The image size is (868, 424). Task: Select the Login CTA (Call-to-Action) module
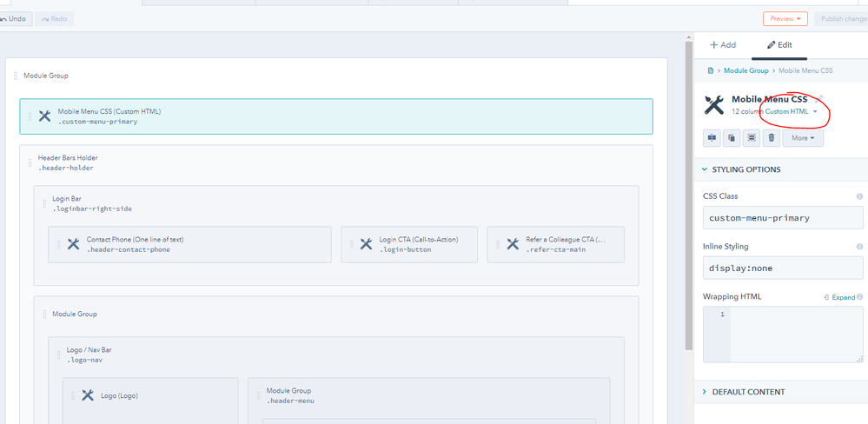tap(411, 244)
